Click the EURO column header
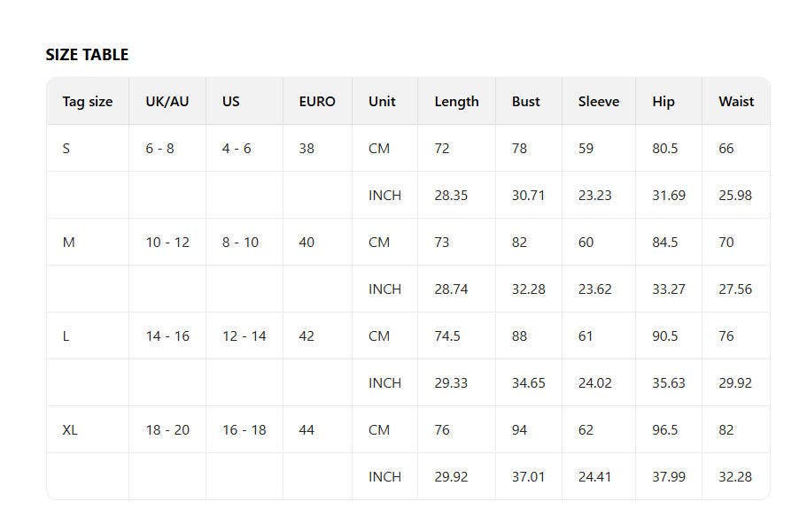 317,102
